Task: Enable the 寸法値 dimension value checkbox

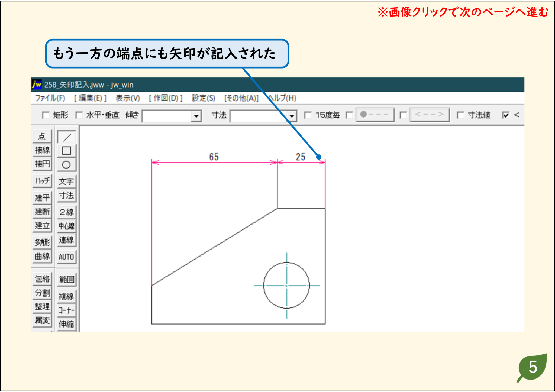Action: coord(460,115)
